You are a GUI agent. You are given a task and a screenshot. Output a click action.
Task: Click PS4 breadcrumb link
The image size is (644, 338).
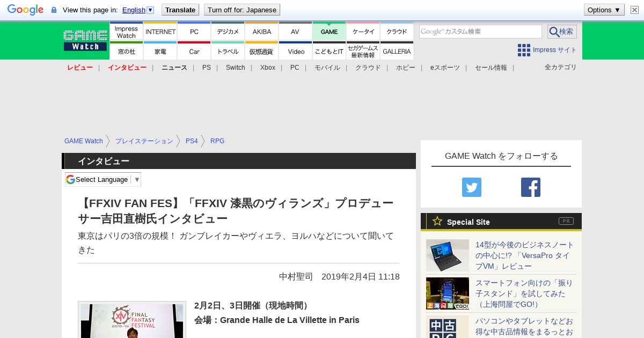[192, 141]
